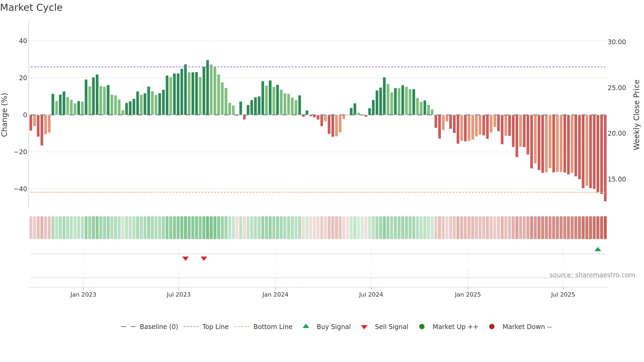This screenshot has width=644, height=362.
Task: Click the Jan 2023 axis label
Action: coord(83,294)
